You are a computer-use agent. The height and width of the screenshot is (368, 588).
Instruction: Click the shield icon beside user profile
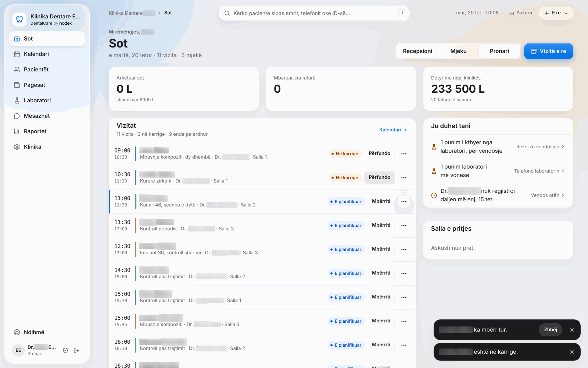[x=65, y=350]
